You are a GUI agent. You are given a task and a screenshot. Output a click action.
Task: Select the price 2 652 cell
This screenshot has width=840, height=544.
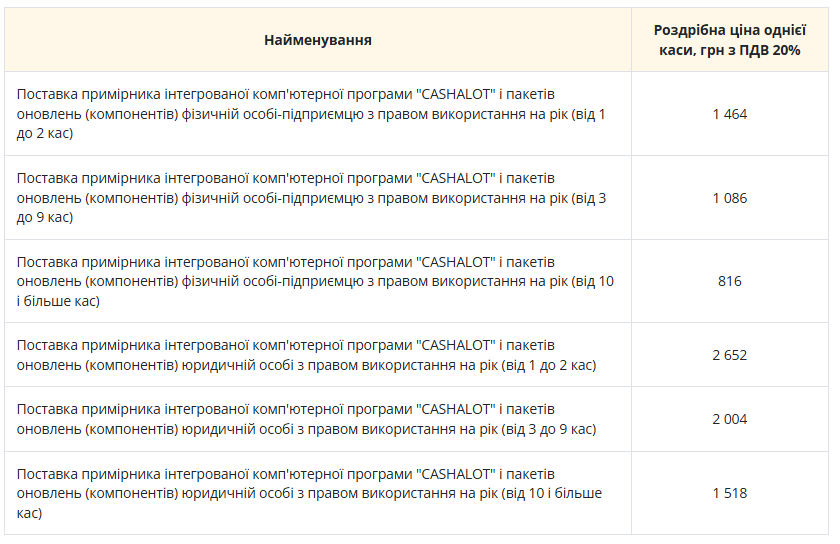pos(729,355)
